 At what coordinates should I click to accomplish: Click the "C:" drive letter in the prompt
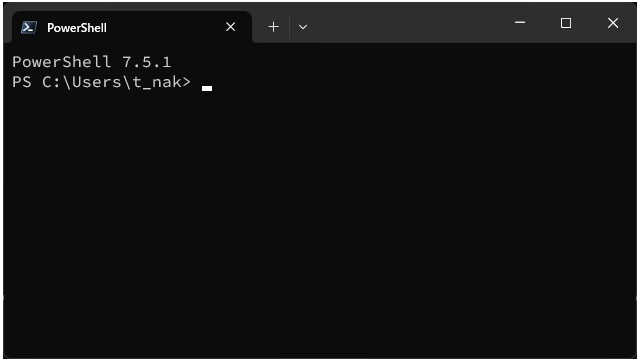(x=52, y=82)
